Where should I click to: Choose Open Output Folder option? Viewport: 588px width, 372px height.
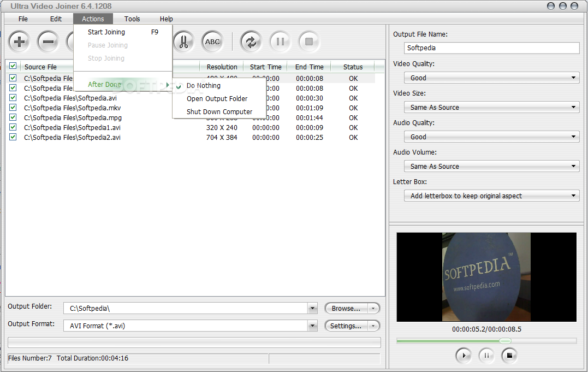point(219,99)
